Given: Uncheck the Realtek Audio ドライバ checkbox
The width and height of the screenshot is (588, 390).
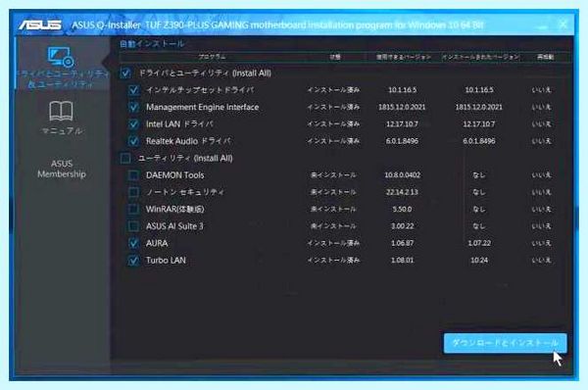Looking at the screenshot, I should point(133,141).
